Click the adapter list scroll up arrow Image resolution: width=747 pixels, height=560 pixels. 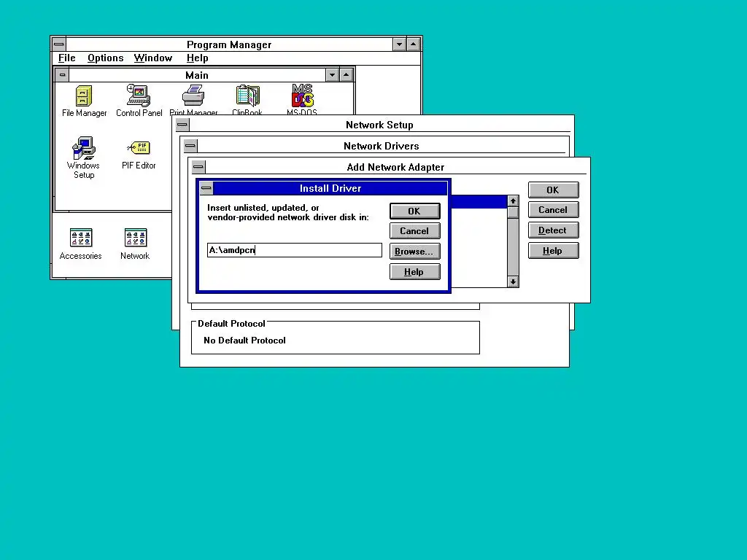tap(513, 201)
